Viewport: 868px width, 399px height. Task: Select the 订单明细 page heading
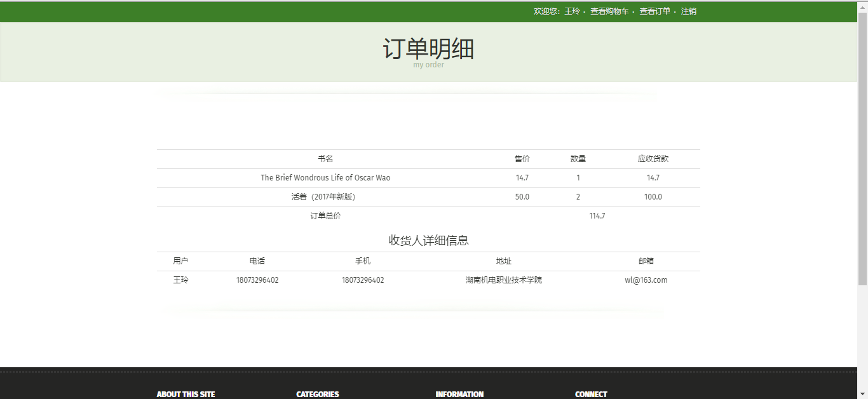429,49
